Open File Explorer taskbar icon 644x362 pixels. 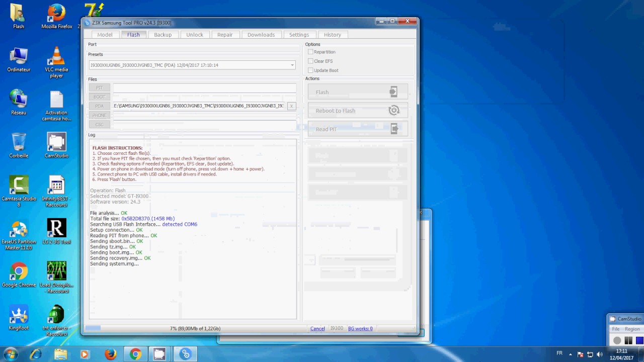(60, 354)
